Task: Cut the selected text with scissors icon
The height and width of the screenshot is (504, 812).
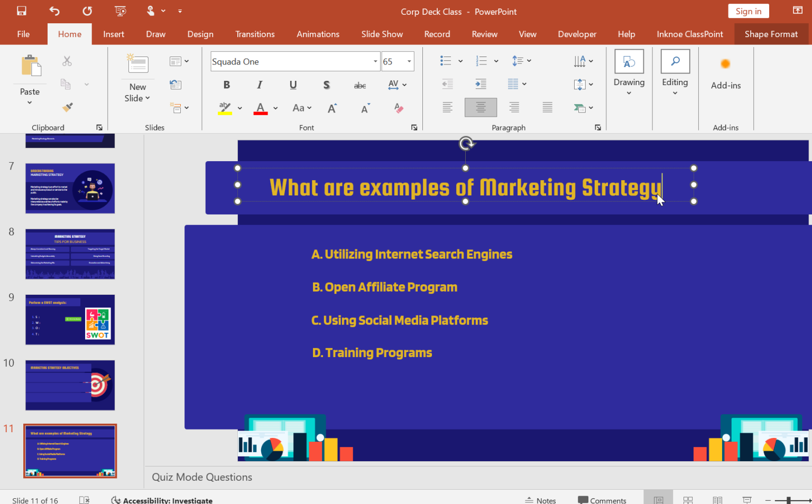Action: click(x=67, y=60)
